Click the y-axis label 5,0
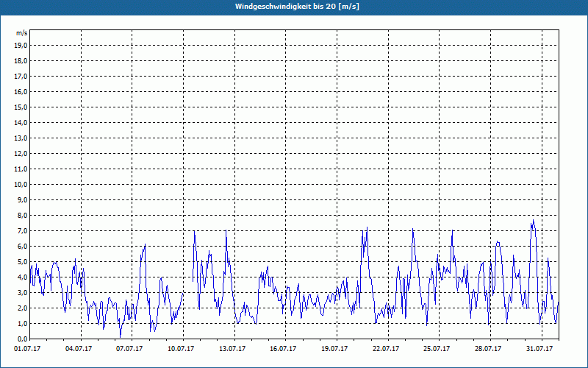 (x=22, y=262)
